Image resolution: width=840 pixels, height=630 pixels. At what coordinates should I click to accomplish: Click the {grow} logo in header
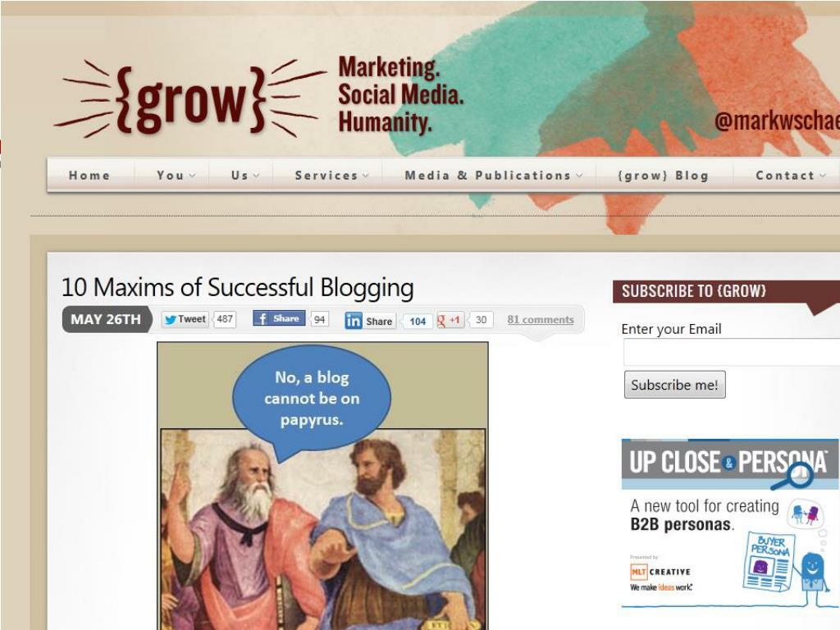(190, 99)
